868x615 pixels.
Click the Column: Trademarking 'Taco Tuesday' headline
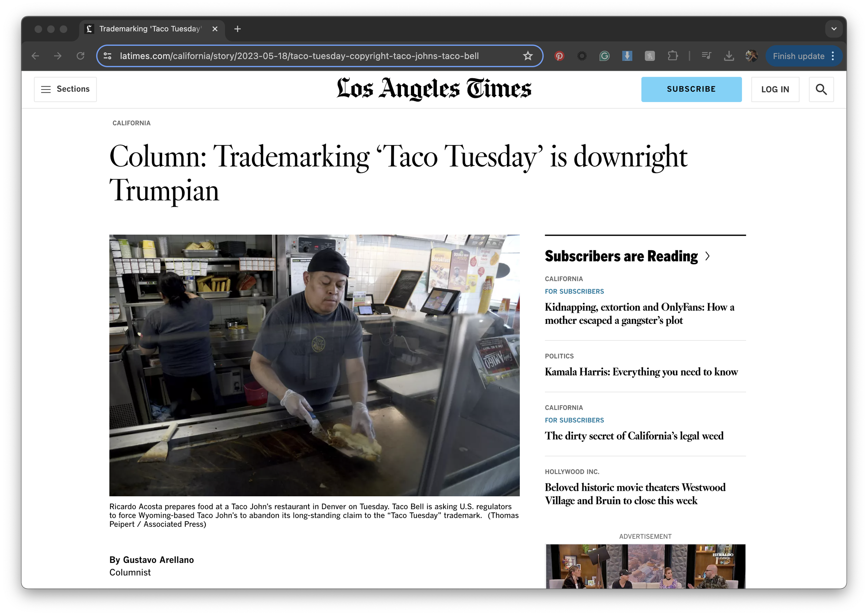(398, 173)
